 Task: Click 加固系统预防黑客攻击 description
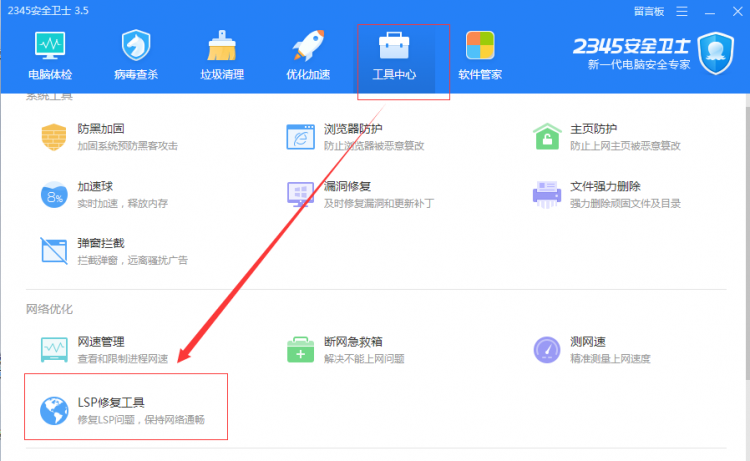pos(128,145)
